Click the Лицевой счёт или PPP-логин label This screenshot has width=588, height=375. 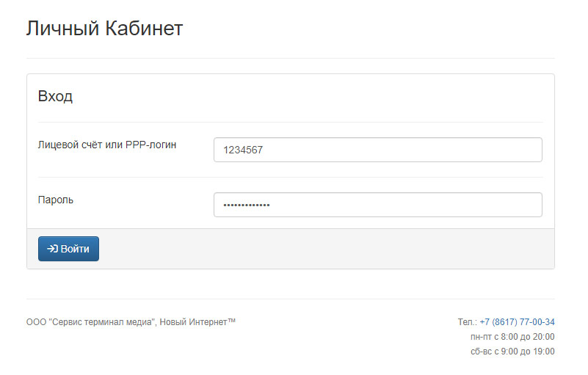point(107,145)
